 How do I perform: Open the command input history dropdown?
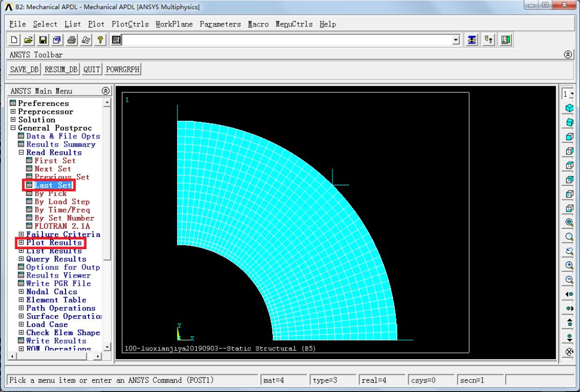pos(455,40)
